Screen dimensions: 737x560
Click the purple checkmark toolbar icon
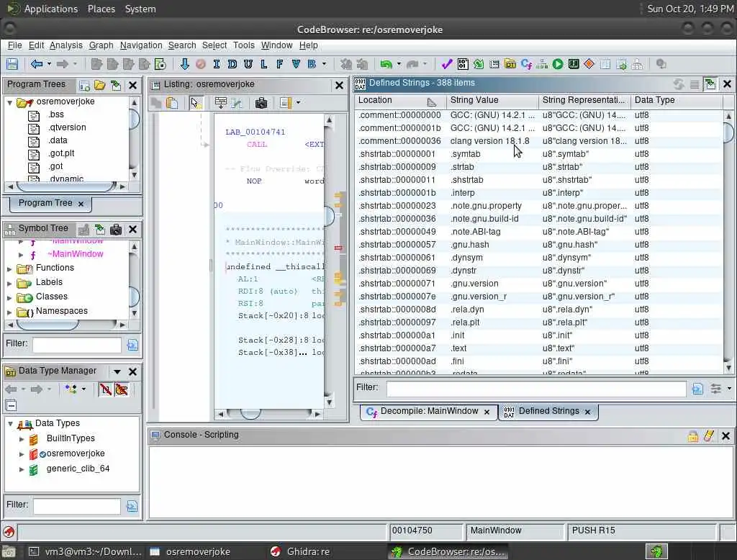pos(446,64)
